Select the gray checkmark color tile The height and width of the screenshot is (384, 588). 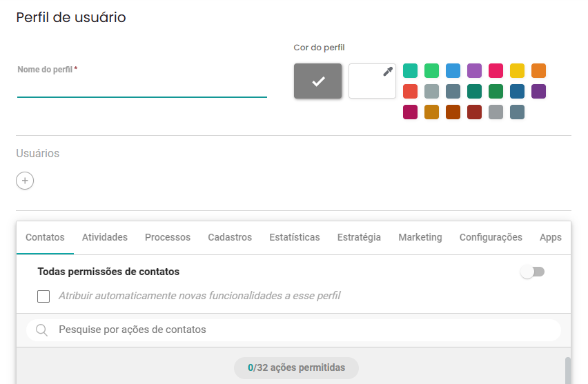click(x=317, y=81)
